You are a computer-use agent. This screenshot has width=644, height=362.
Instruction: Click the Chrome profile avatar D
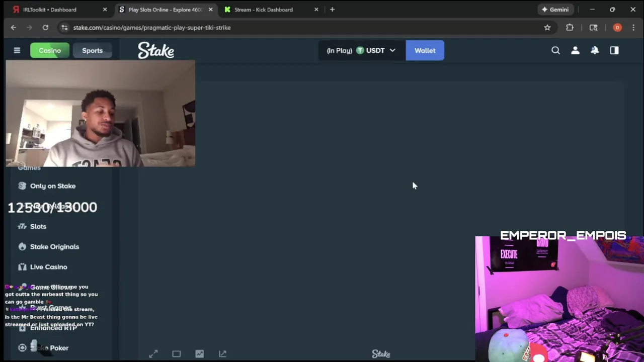(x=617, y=28)
